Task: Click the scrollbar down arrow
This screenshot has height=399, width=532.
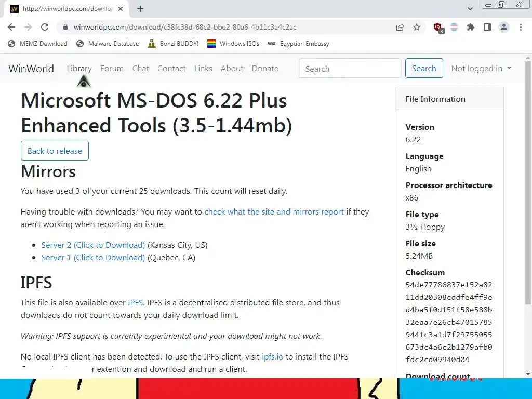Action: [x=528, y=374]
